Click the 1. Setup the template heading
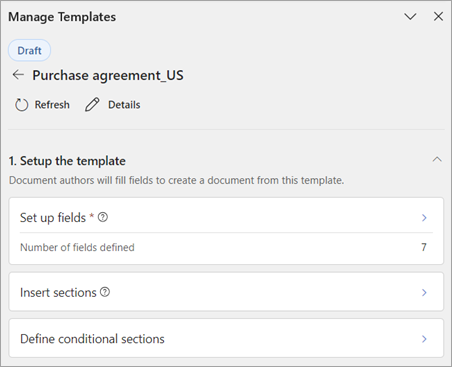Screen dimensions: 452x367 pos(67,161)
